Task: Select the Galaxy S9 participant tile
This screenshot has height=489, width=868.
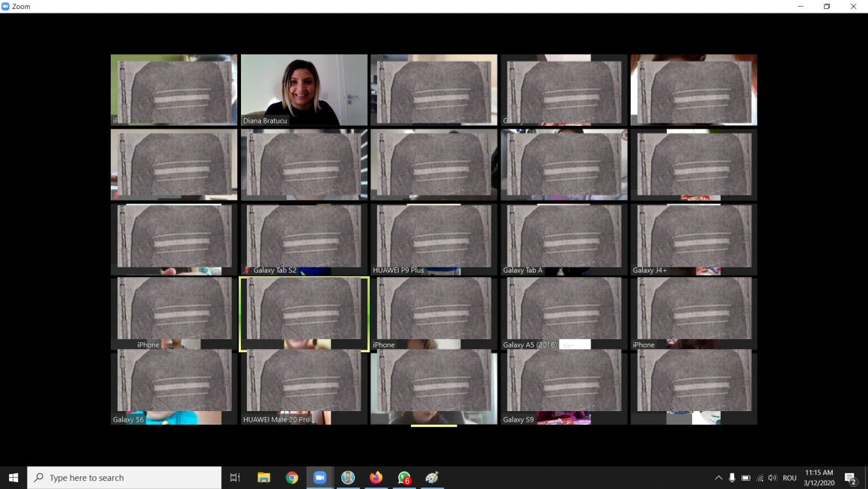Action: pos(563,388)
